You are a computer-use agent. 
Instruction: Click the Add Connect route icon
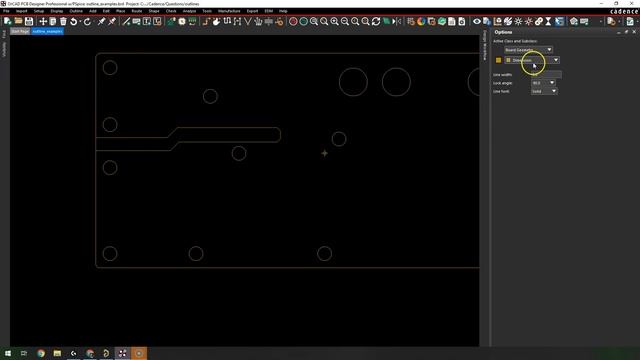[x=206, y=21]
